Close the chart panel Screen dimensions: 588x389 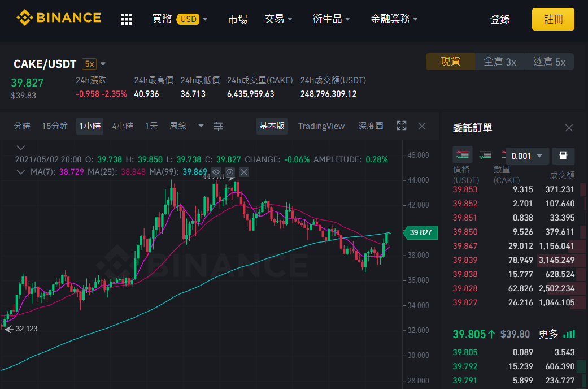click(x=422, y=126)
